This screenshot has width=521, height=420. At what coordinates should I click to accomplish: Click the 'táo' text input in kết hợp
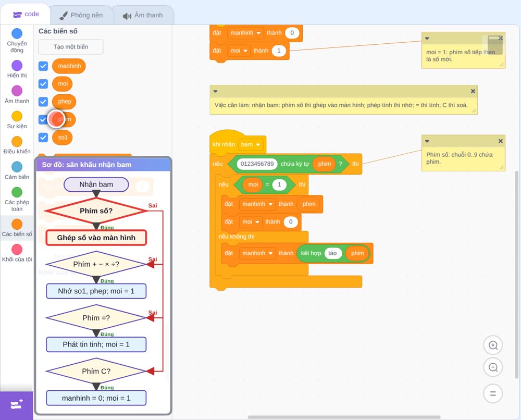332,253
